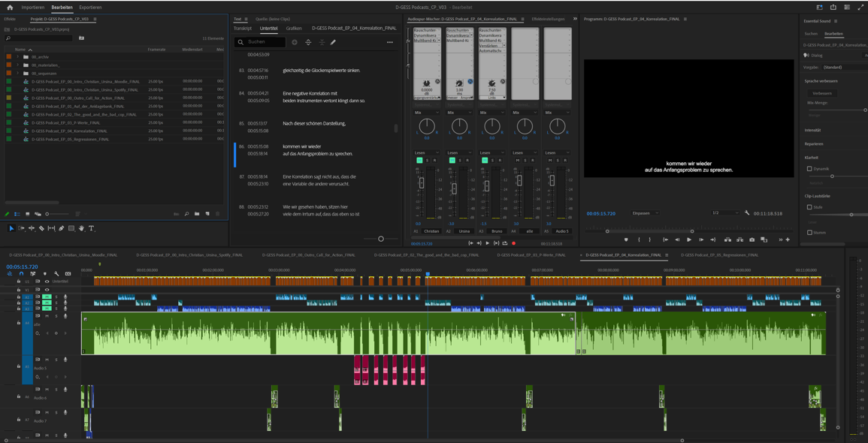Enable the Stumm checkbox in Essential Sound
The height and width of the screenshot is (443, 868).
coord(809,232)
